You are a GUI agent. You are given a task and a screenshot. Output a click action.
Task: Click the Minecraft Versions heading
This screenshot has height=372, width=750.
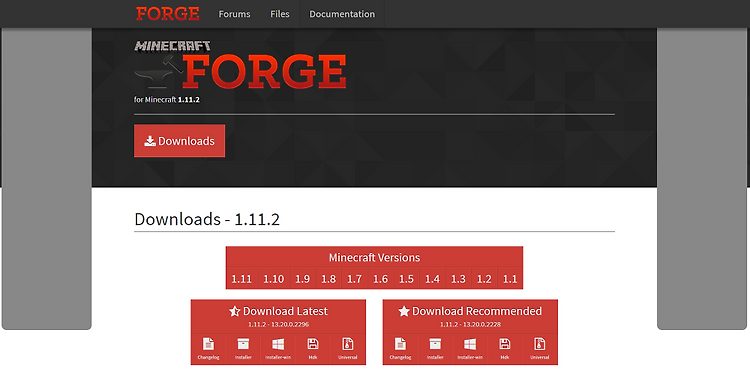[x=374, y=258]
